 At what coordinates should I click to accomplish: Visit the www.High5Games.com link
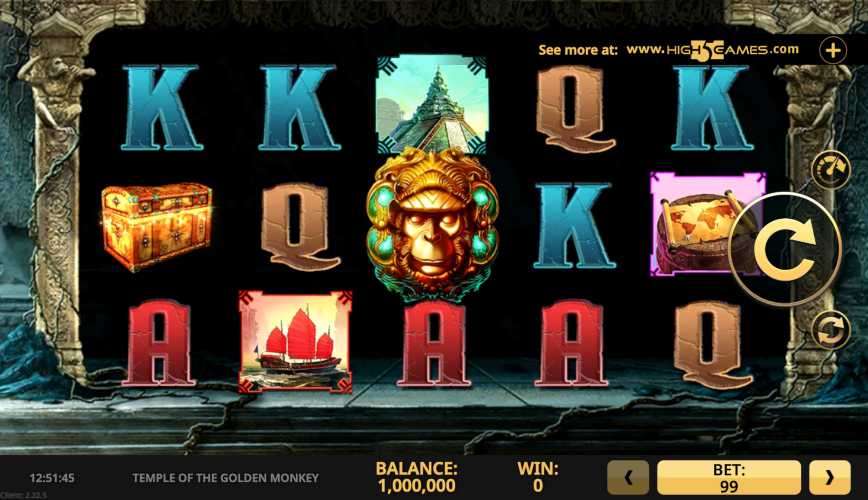click(x=712, y=50)
